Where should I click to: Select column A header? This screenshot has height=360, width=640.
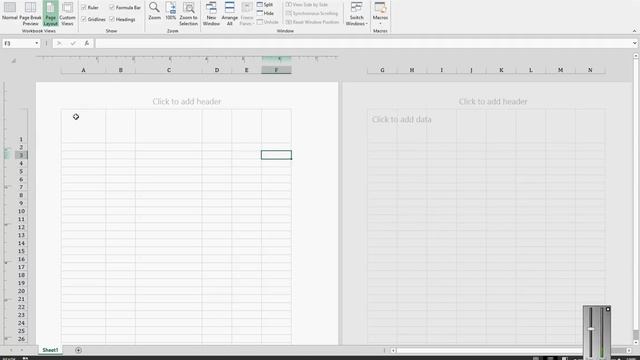[83, 70]
